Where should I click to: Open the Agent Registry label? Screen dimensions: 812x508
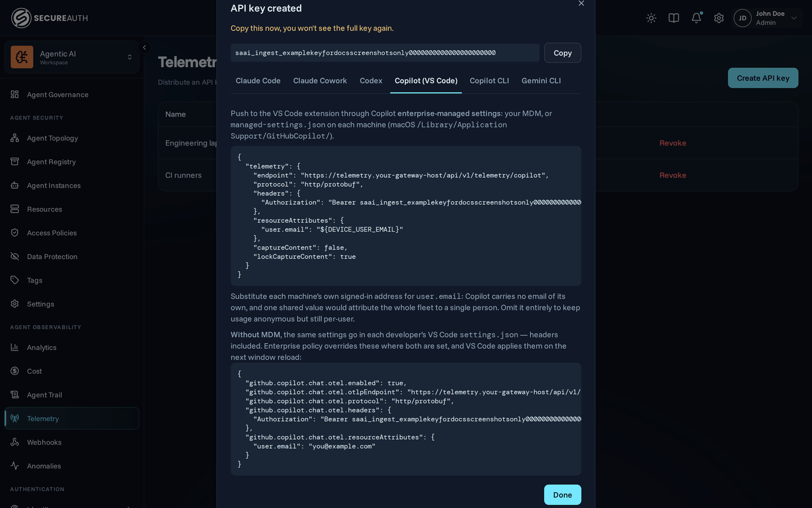pyautogui.click(x=51, y=162)
